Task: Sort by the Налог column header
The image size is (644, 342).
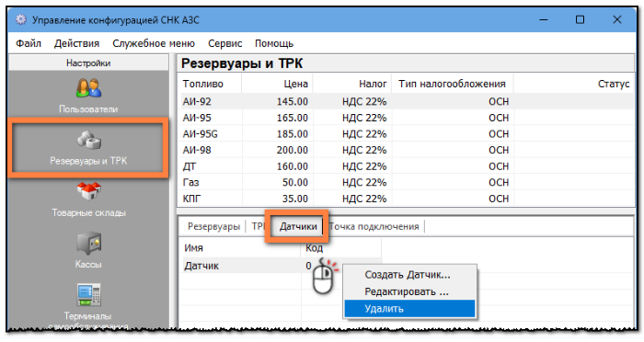Action: coord(352,84)
